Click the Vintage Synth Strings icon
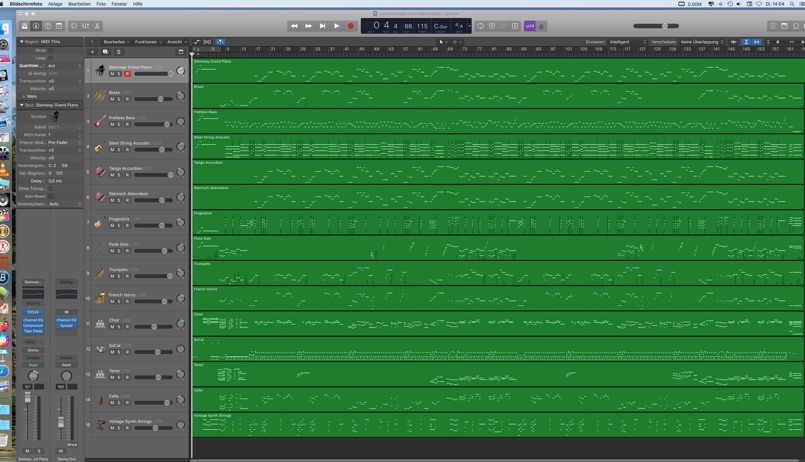This screenshot has width=805, height=462. click(x=100, y=424)
